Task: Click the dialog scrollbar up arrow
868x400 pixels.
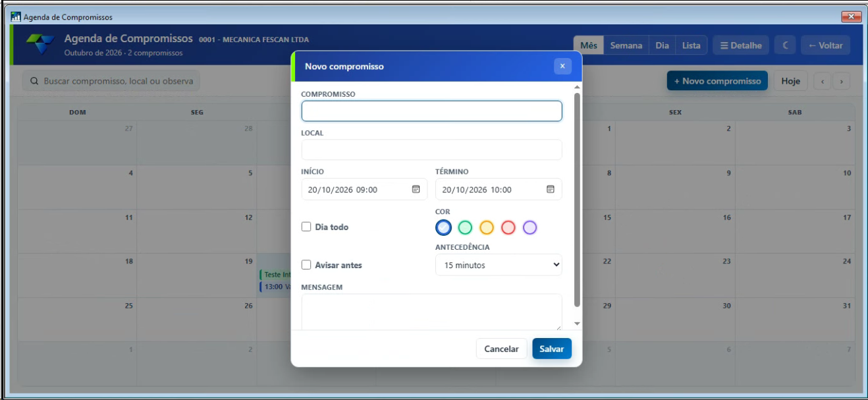Action: click(578, 87)
